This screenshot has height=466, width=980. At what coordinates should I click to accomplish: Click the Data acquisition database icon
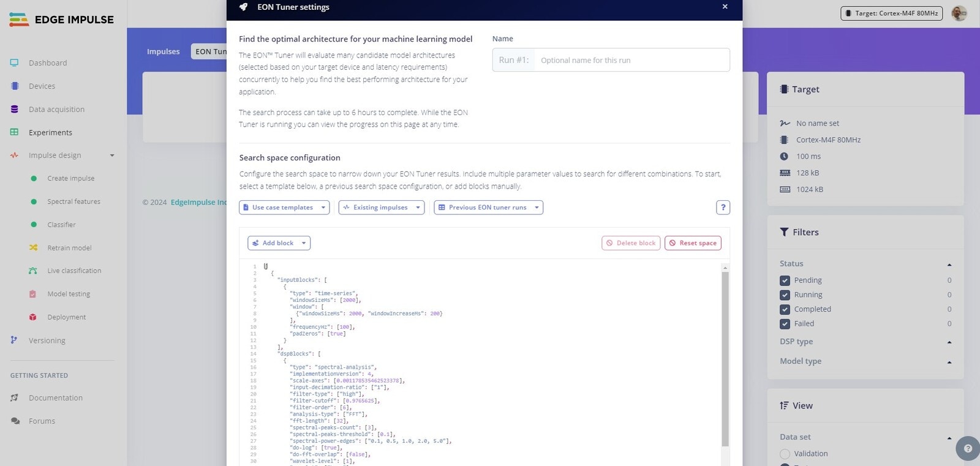(x=14, y=109)
